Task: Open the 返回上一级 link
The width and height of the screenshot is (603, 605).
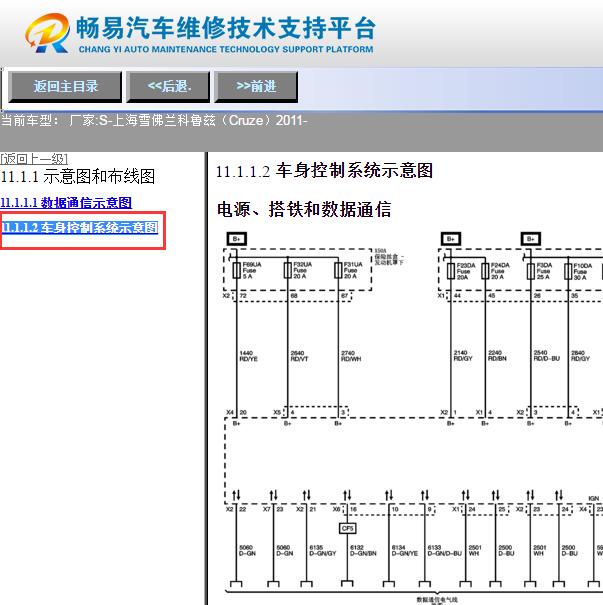Action: click(x=34, y=159)
